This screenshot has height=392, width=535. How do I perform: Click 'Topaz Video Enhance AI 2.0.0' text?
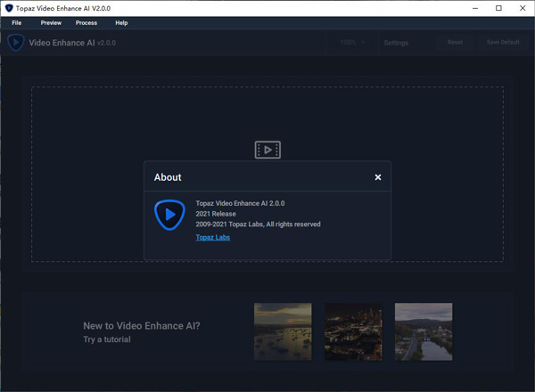[x=240, y=203]
